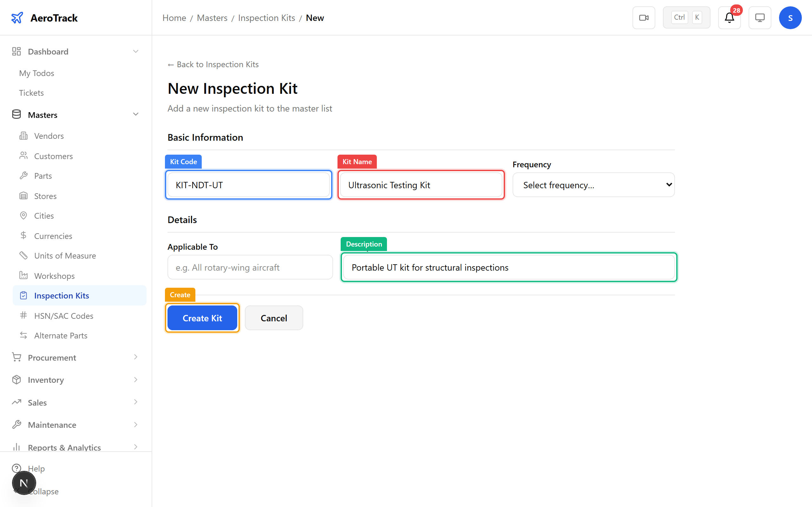
Task: Open the Cities master
Action: [43, 215]
